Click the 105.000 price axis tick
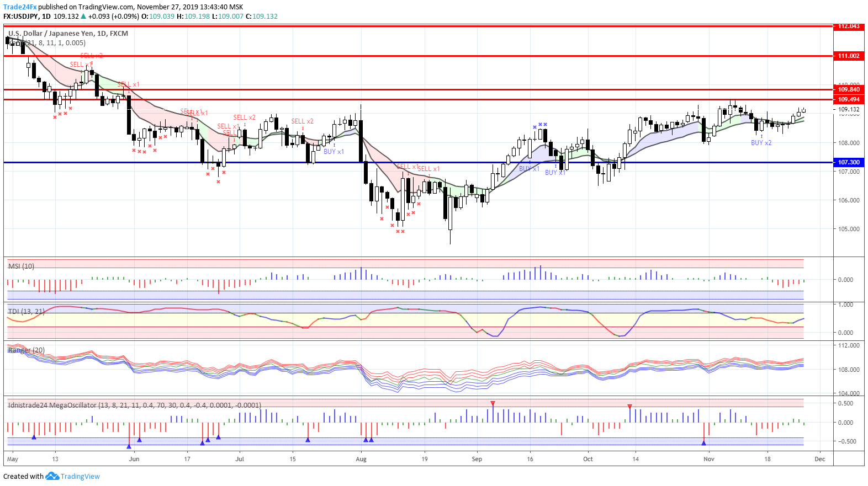 click(849, 229)
